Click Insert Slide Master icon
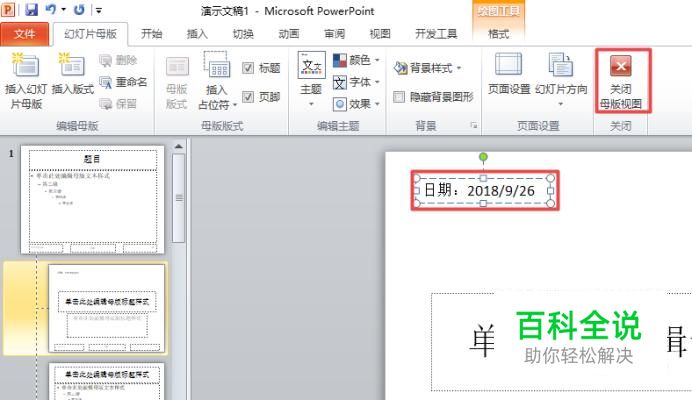 [x=25, y=65]
